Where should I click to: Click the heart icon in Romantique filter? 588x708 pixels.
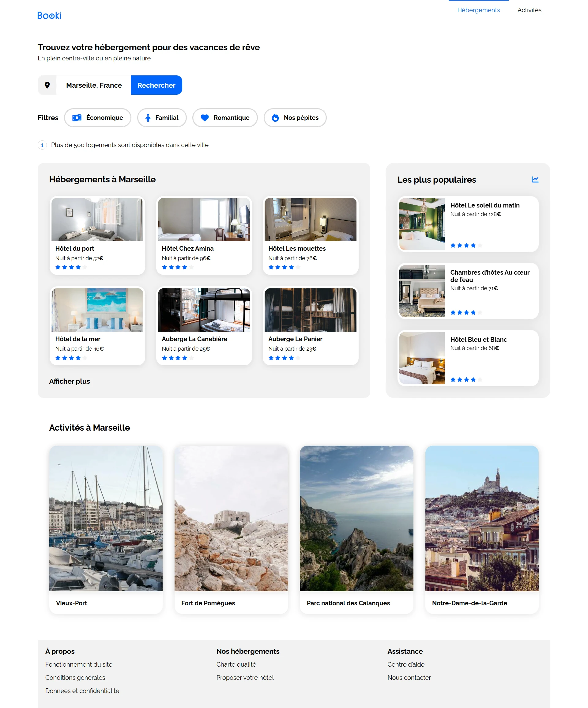pyautogui.click(x=205, y=118)
